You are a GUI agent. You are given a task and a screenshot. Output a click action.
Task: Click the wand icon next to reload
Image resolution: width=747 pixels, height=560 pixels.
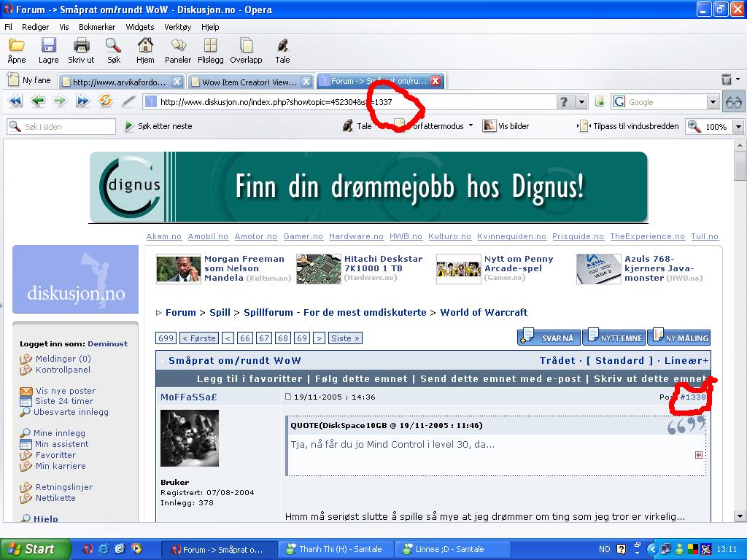click(128, 101)
